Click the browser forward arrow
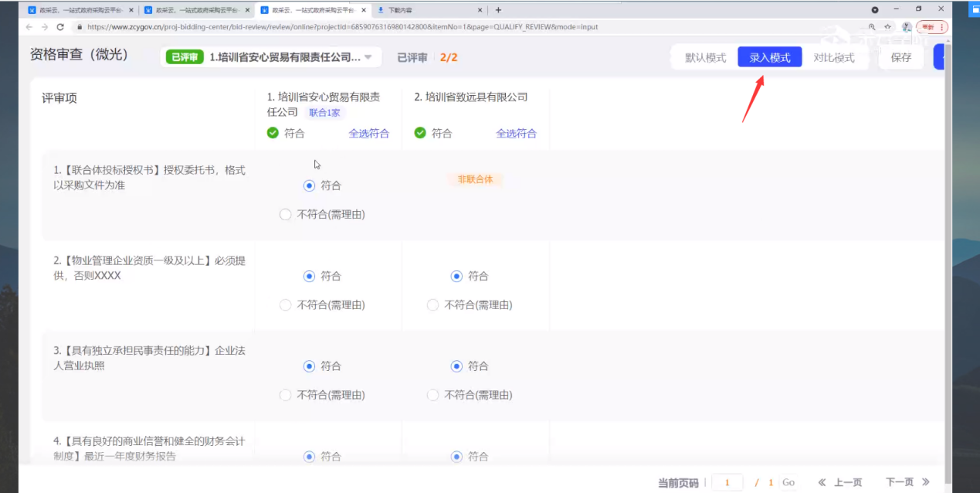 click(x=45, y=27)
